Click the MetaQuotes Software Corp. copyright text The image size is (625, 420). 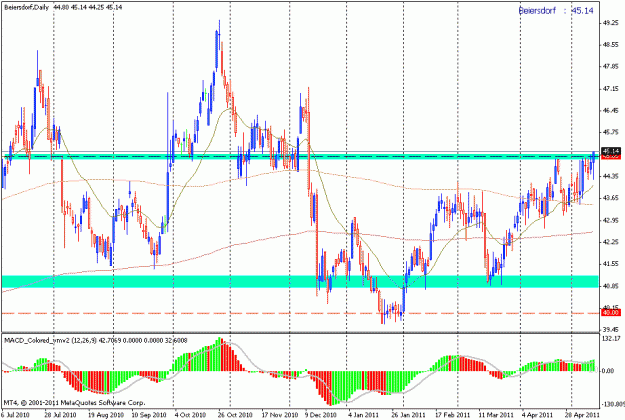tap(75, 402)
